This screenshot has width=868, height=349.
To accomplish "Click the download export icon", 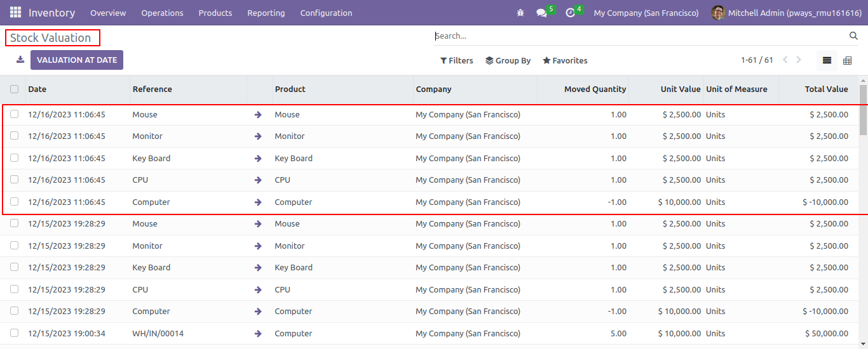I will (x=20, y=60).
